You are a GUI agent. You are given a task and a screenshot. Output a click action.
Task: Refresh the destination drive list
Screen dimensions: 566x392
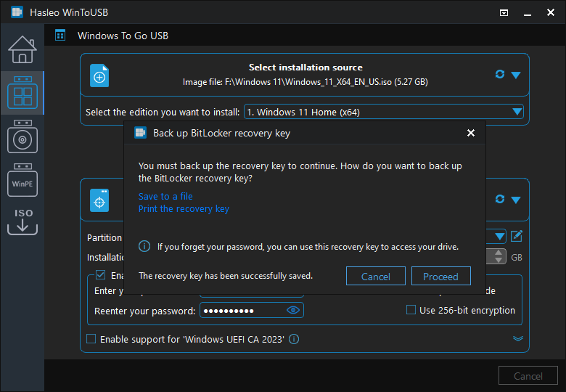tap(499, 199)
